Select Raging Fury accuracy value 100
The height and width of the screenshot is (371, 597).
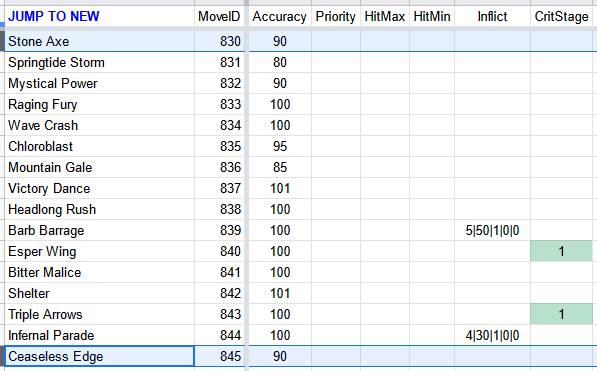(280, 104)
